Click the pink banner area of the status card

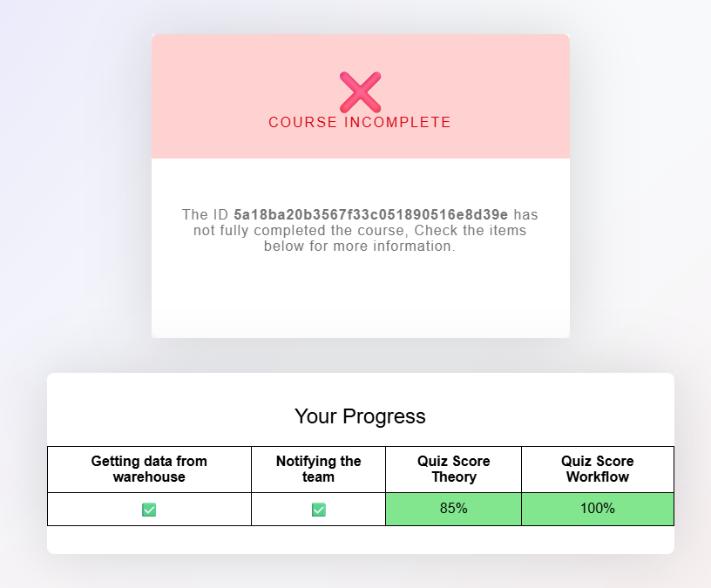(361, 96)
